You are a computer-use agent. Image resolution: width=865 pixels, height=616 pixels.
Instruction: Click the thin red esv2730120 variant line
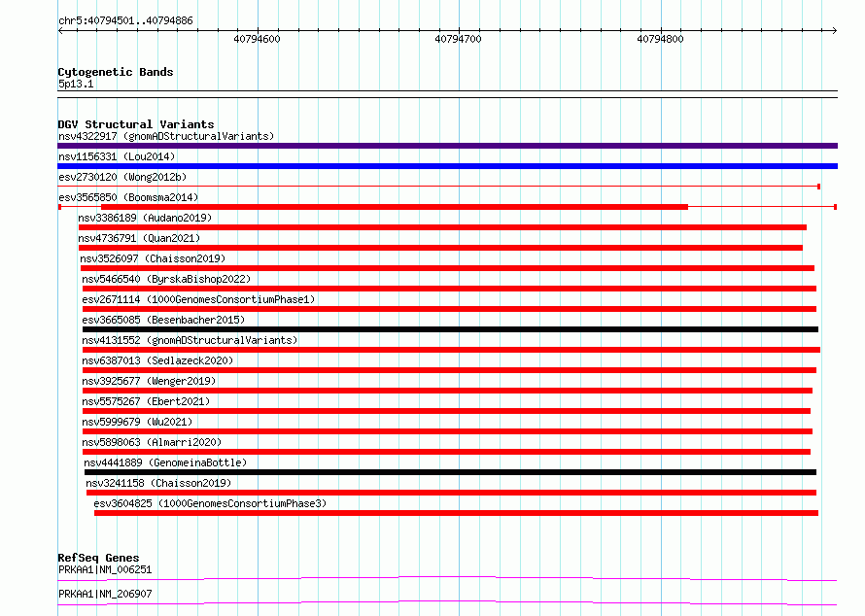[x=439, y=187]
